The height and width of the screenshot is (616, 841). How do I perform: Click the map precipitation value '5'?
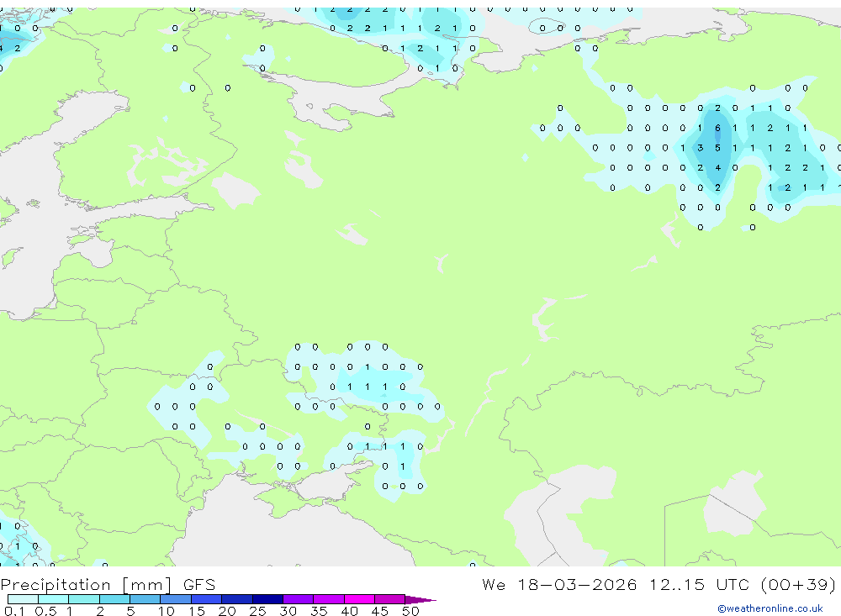pos(717,148)
